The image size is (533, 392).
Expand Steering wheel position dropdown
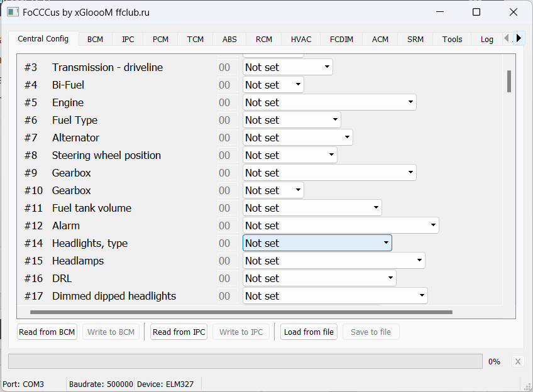(x=290, y=155)
